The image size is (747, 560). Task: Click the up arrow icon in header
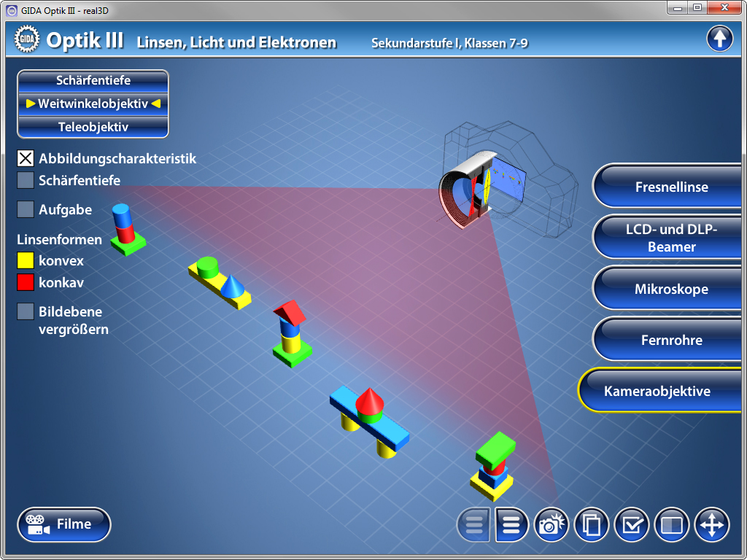[x=719, y=39]
